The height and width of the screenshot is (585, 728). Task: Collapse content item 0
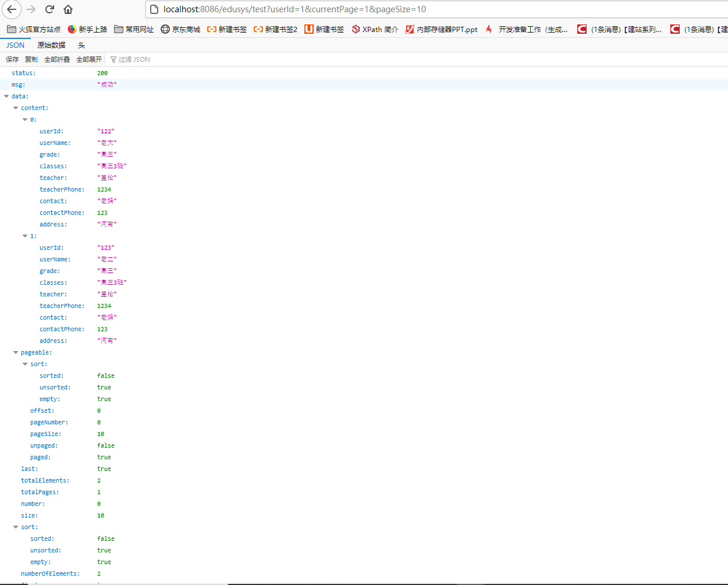(x=25, y=119)
